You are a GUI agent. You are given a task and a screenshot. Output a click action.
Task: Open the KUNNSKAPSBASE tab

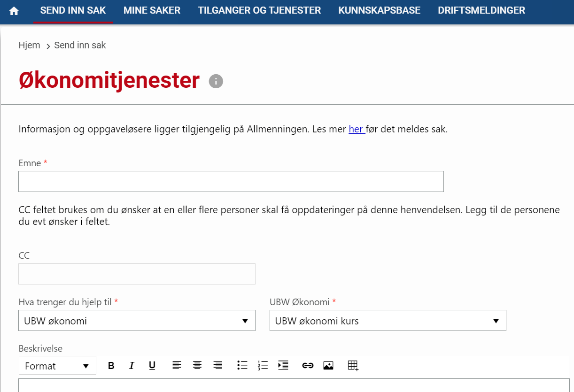[379, 10]
